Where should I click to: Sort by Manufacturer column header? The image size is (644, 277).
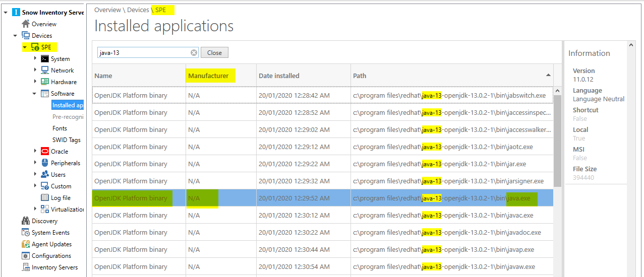[221, 76]
